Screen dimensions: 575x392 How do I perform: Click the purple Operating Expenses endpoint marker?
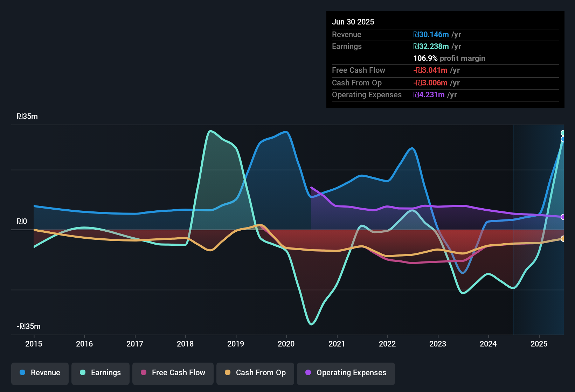pos(563,217)
